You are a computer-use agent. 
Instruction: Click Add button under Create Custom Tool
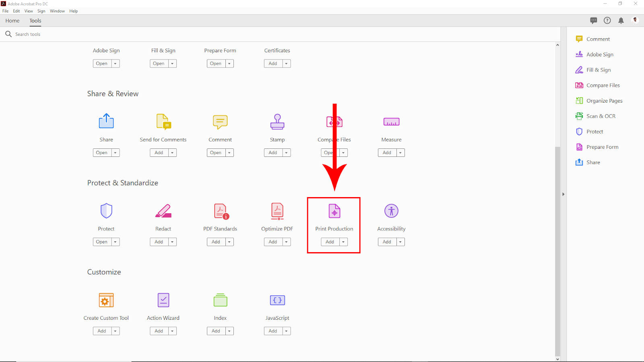tap(102, 331)
